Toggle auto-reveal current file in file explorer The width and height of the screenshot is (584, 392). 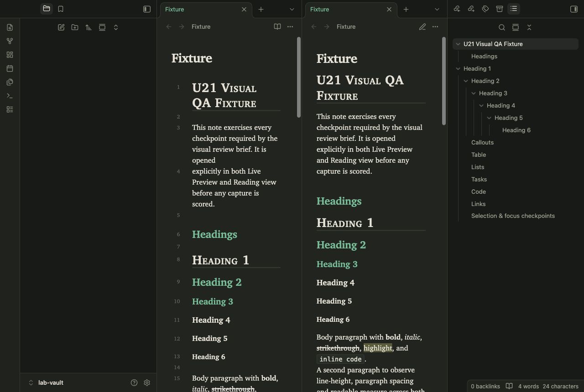pyautogui.click(x=102, y=27)
